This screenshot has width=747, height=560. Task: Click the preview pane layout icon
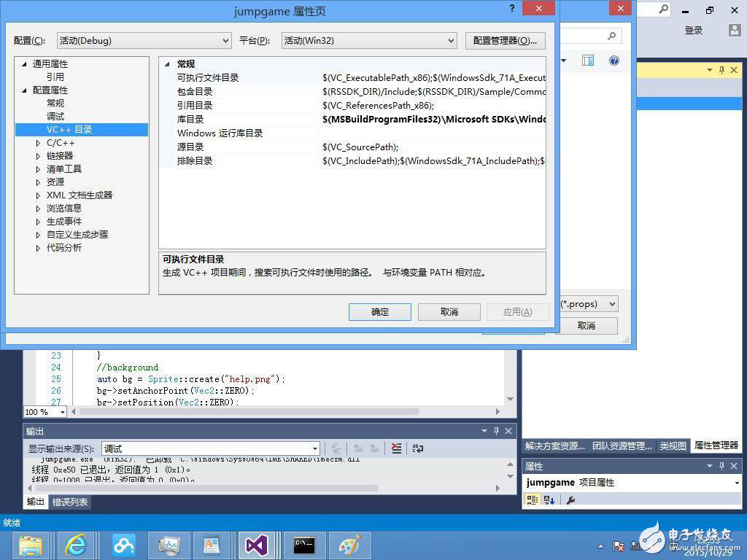(588, 61)
